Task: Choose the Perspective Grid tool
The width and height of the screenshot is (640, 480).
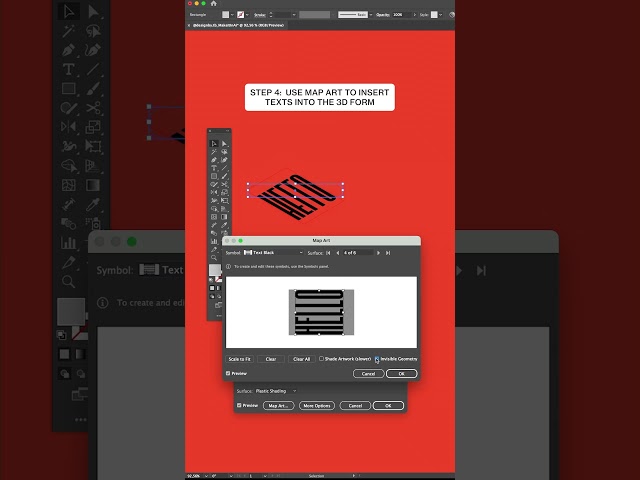Action: [x=224, y=209]
